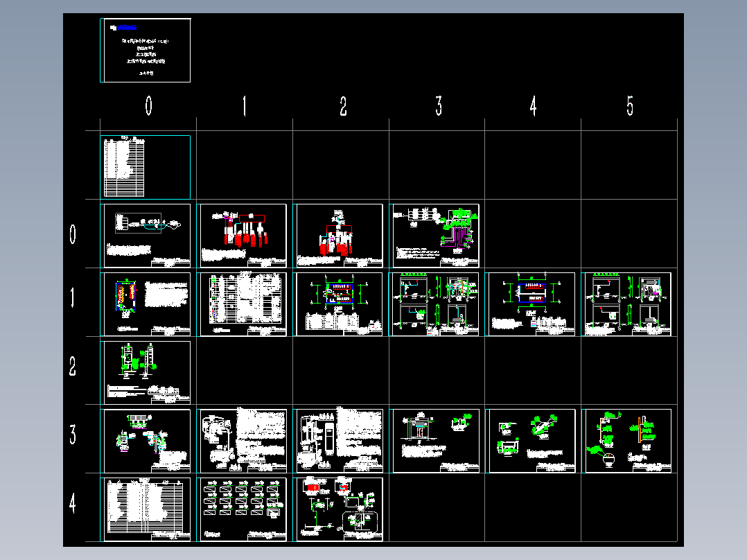
Task: Select the notes sheet at row 3, column 1
Action: pos(242,441)
